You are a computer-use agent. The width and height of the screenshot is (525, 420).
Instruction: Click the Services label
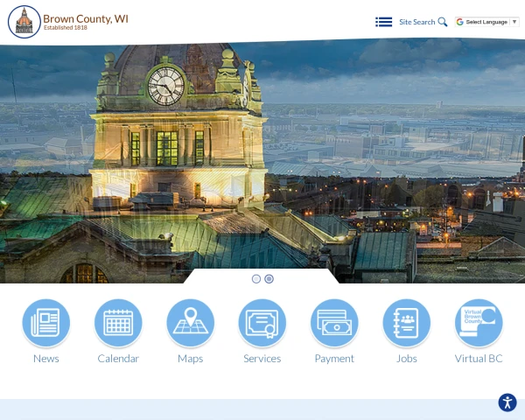262,359
